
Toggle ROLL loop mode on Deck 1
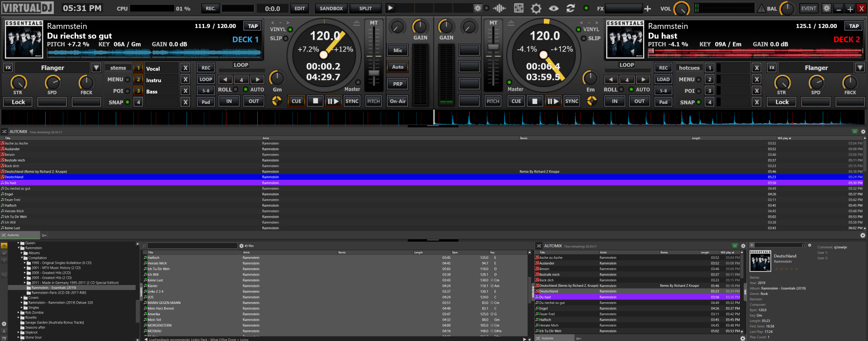(x=236, y=89)
